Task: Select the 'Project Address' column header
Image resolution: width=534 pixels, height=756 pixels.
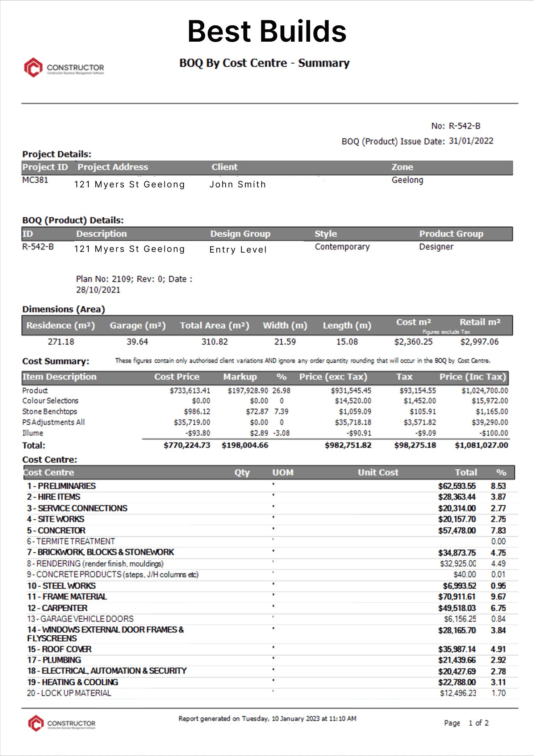Action: pyautogui.click(x=113, y=167)
